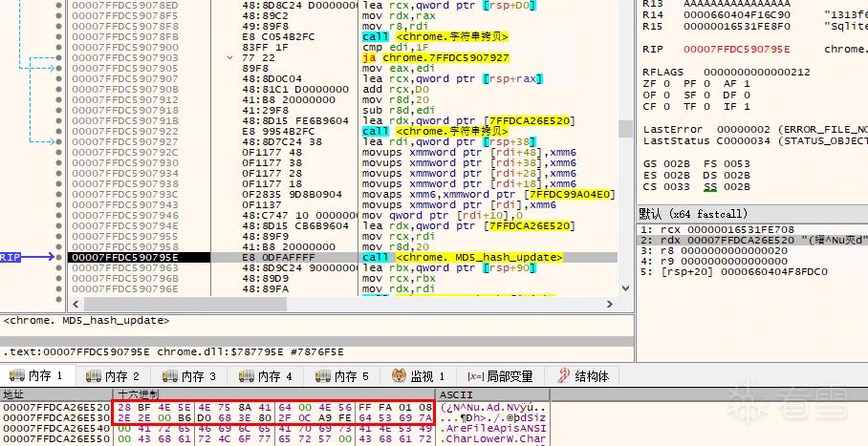Toggle breakpoint dot at address 00007FFDC5907927

(59, 141)
